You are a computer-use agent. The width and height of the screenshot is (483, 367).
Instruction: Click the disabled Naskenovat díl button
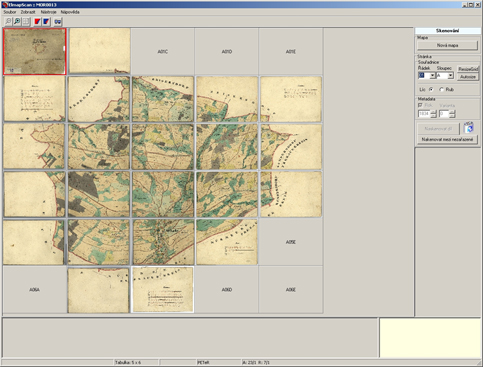pyautogui.click(x=438, y=128)
